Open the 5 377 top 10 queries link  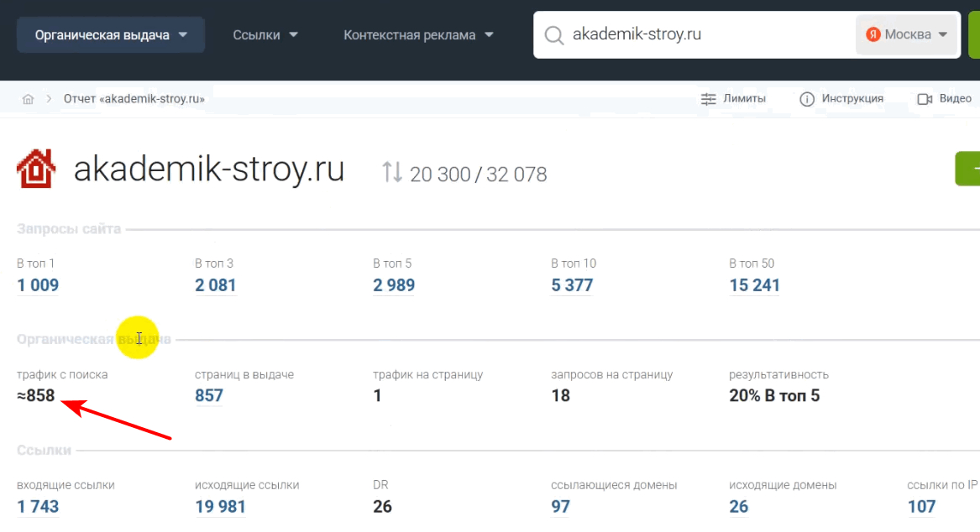(x=572, y=285)
